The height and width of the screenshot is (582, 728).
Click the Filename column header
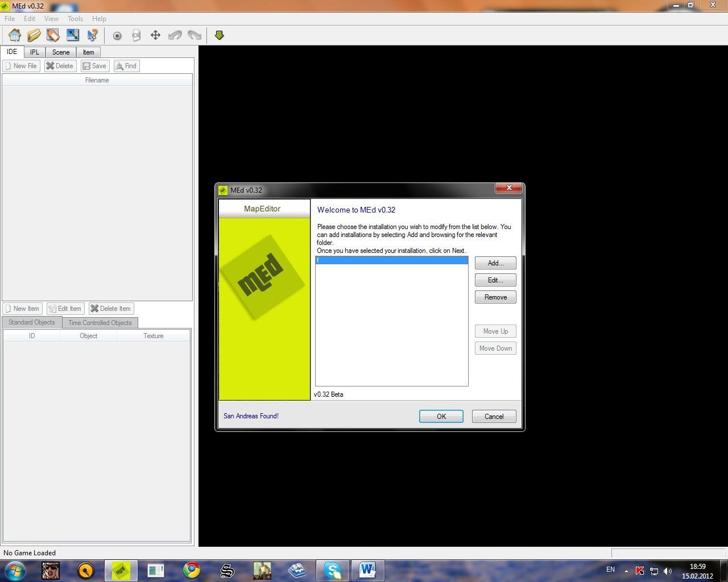[x=97, y=80]
